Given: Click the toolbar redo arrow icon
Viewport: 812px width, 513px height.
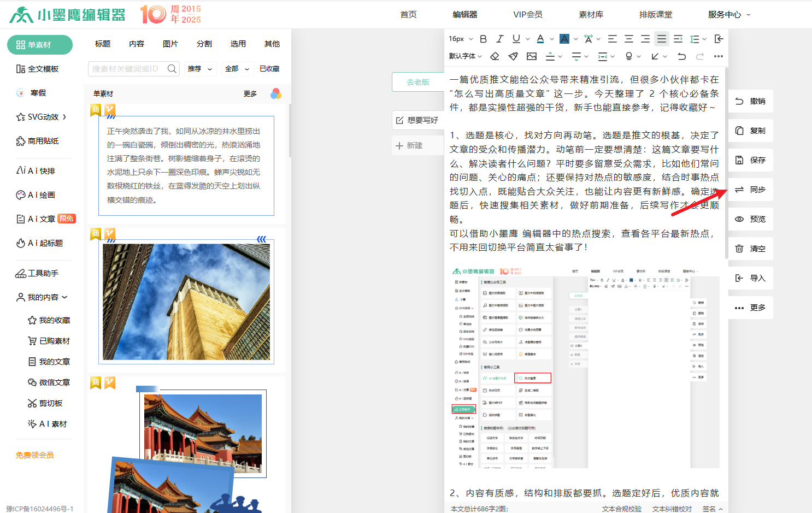Looking at the screenshot, I should 700,56.
